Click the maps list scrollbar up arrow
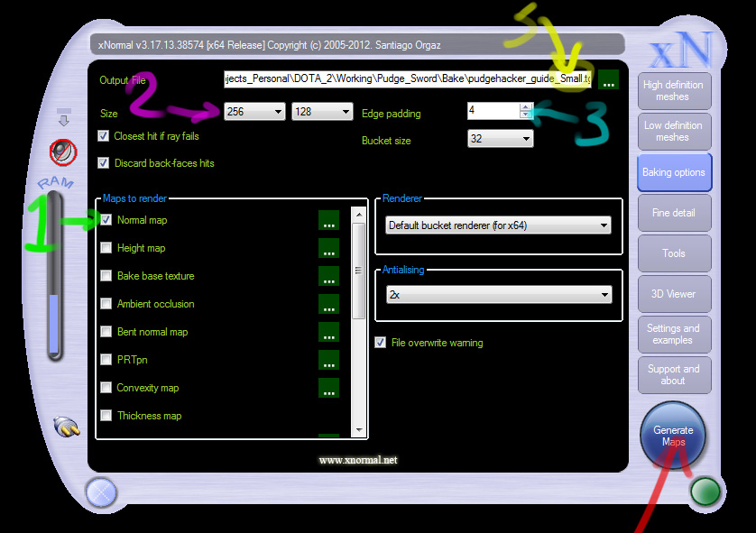 coord(359,214)
